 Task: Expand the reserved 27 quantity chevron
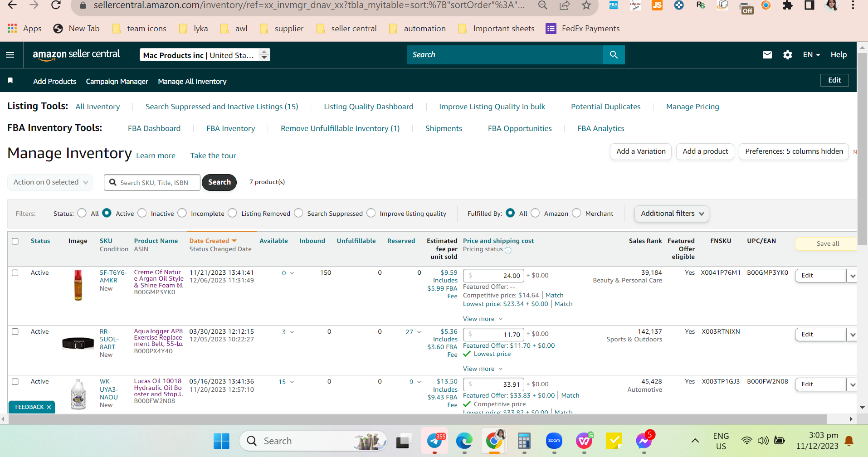(x=419, y=332)
